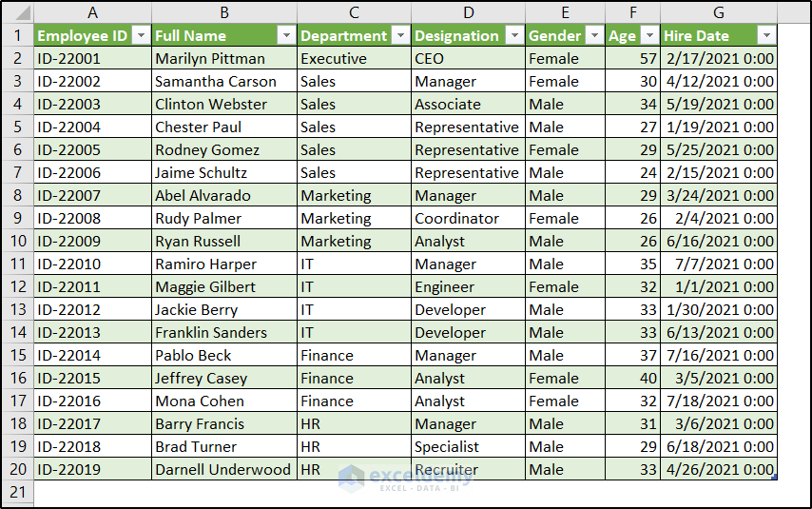Open the Designation filter dropdown
Image resolution: width=812 pixels, height=509 pixels.
click(513, 35)
